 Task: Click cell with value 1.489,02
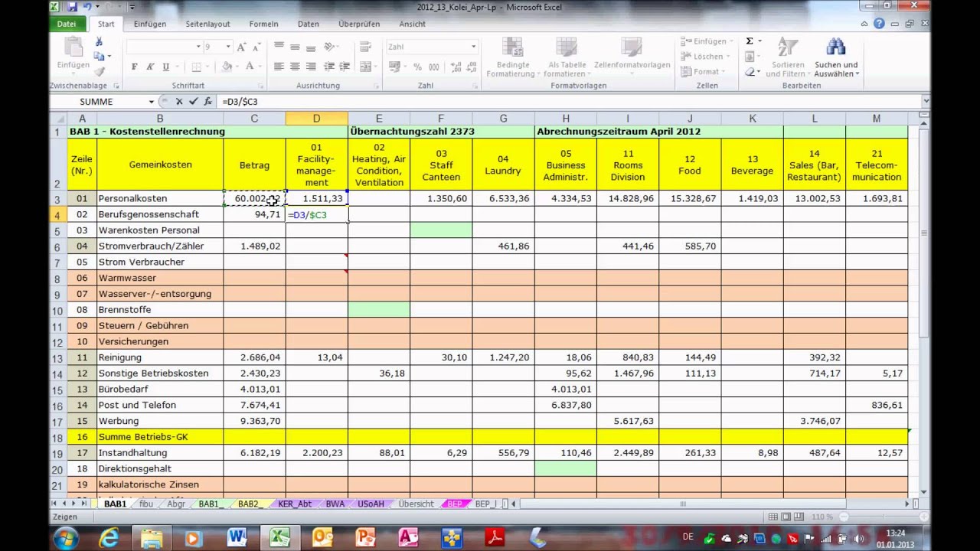pos(254,246)
